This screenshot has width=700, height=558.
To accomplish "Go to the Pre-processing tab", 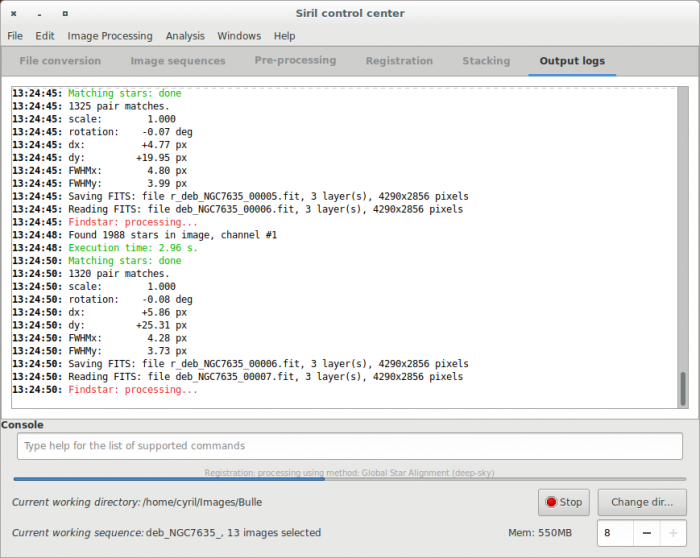I will point(295,60).
